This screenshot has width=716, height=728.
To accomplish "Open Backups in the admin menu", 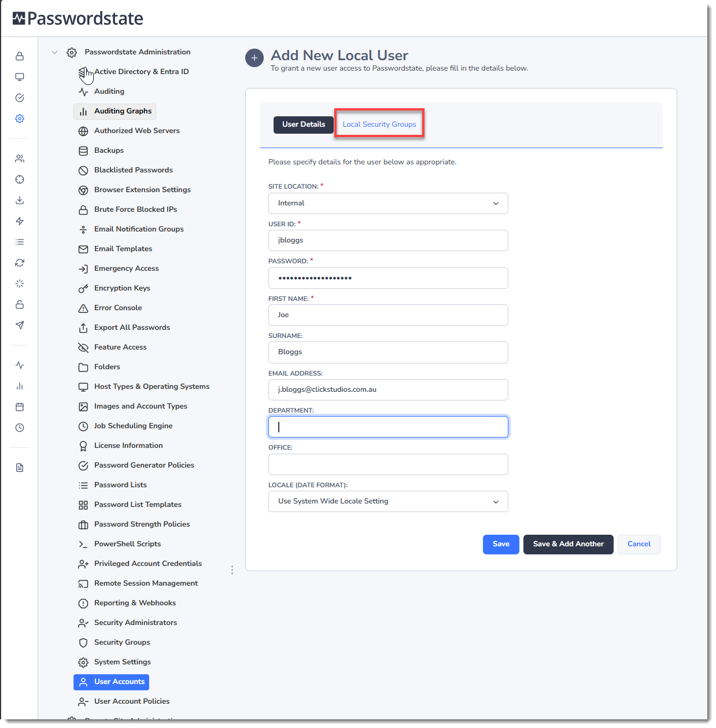I will pos(109,150).
